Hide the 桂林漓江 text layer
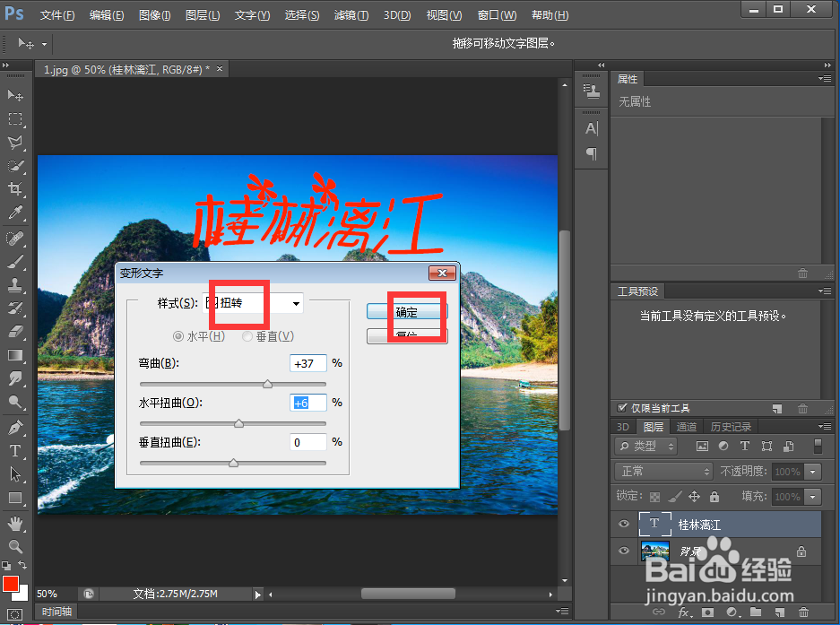Viewport: 840px width, 625px height. click(623, 524)
